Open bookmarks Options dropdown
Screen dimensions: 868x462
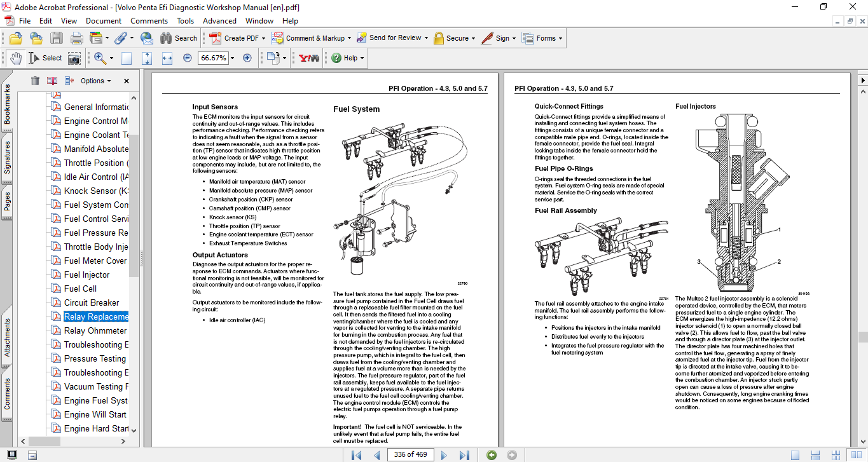click(95, 81)
